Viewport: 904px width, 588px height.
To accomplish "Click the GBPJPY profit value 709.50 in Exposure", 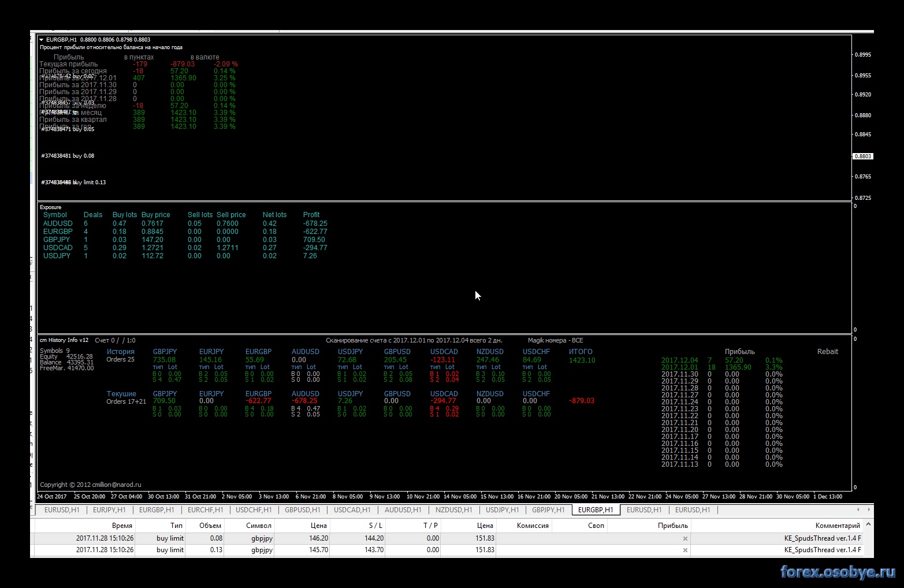I will 314,240.
